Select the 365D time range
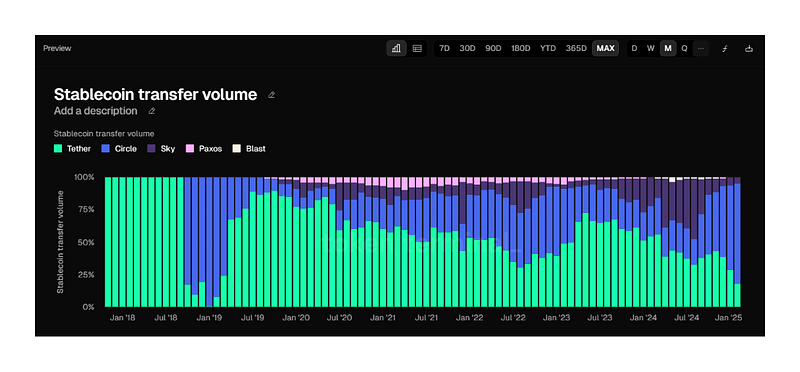Viewport: 800px width, 372px height. pos(576,48)
